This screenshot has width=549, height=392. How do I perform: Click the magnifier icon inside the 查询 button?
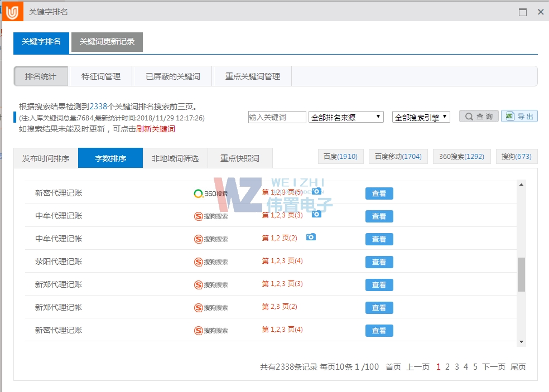click(470, 116)
